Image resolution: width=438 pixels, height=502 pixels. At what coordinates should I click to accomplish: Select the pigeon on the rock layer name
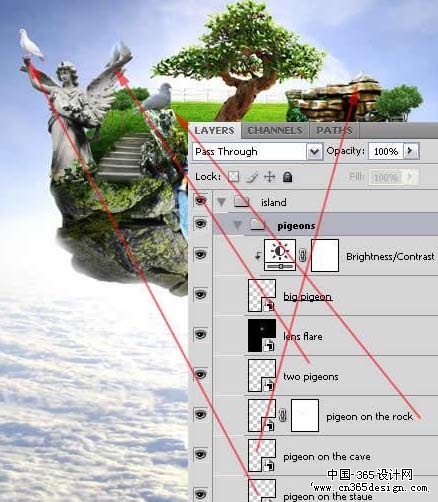click(369, 417)
